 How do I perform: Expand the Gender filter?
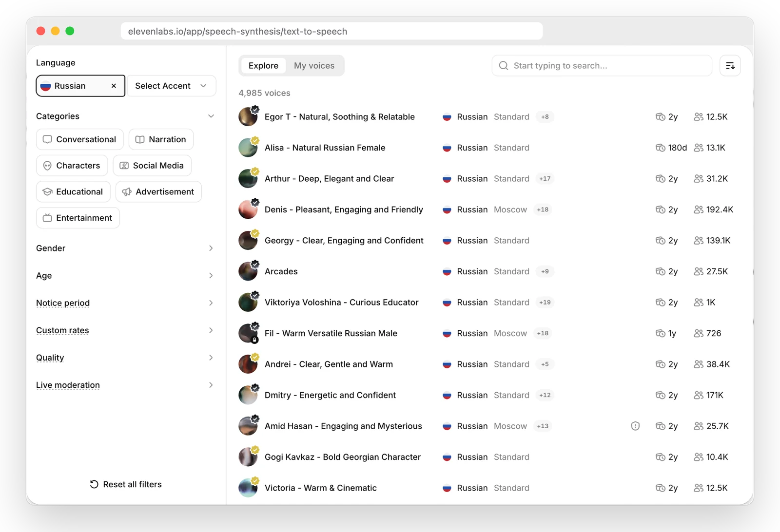point(125,248)
